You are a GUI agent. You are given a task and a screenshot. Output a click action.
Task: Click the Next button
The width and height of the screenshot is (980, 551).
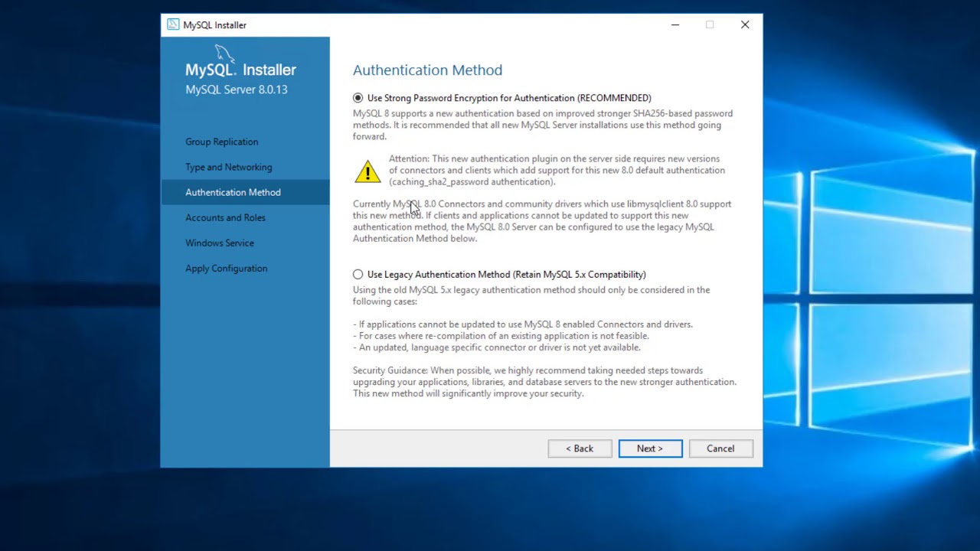(x=650, y=448)
